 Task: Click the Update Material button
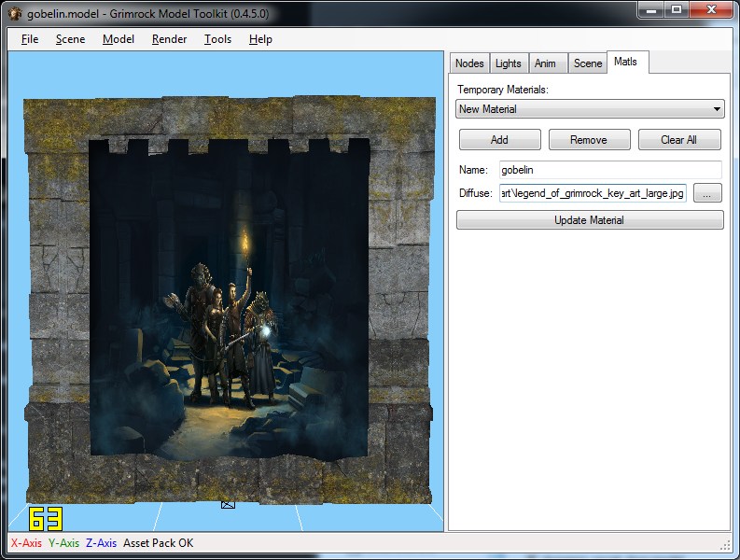pos(590,220)
